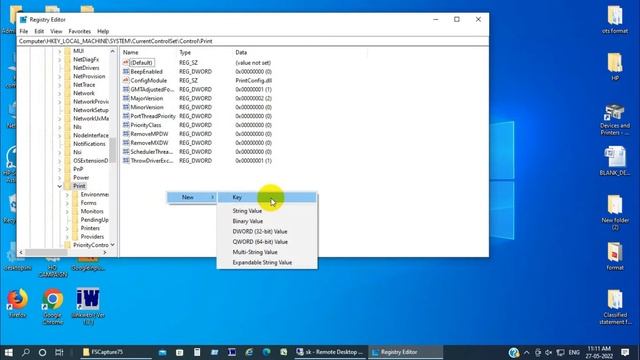Select the (Default) value icon
This screenshot has width=640, height=360.
126,62
